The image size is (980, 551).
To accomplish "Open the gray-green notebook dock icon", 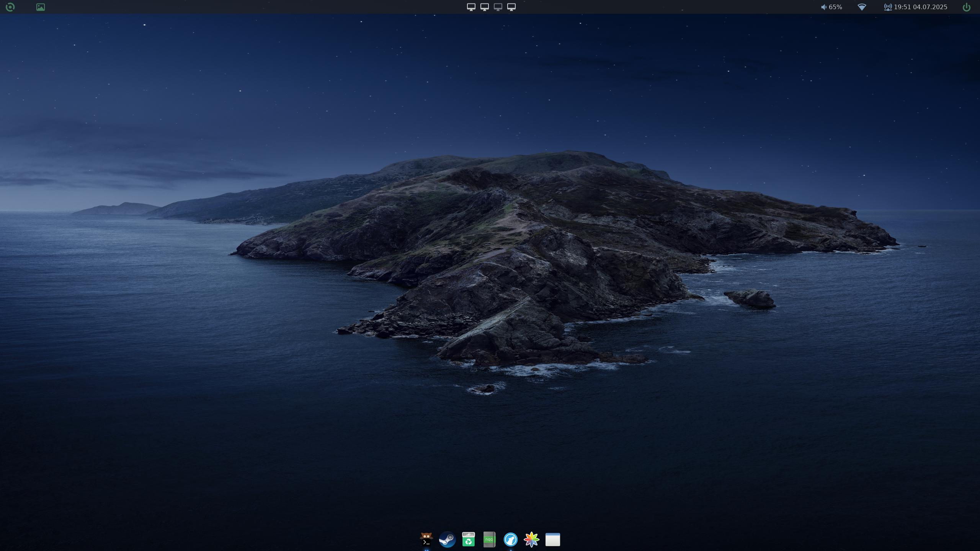I will tap(489, 540).
